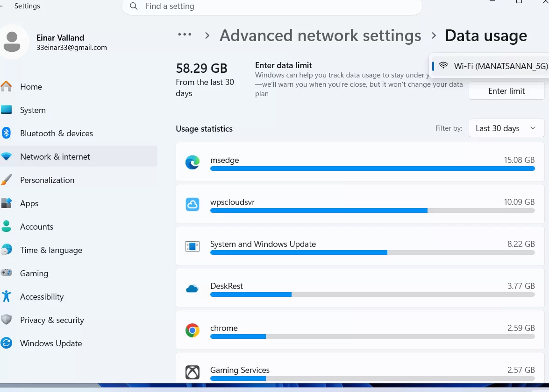
Task: Click the Gaming Services Xbox icon
Action: [192, 372]
